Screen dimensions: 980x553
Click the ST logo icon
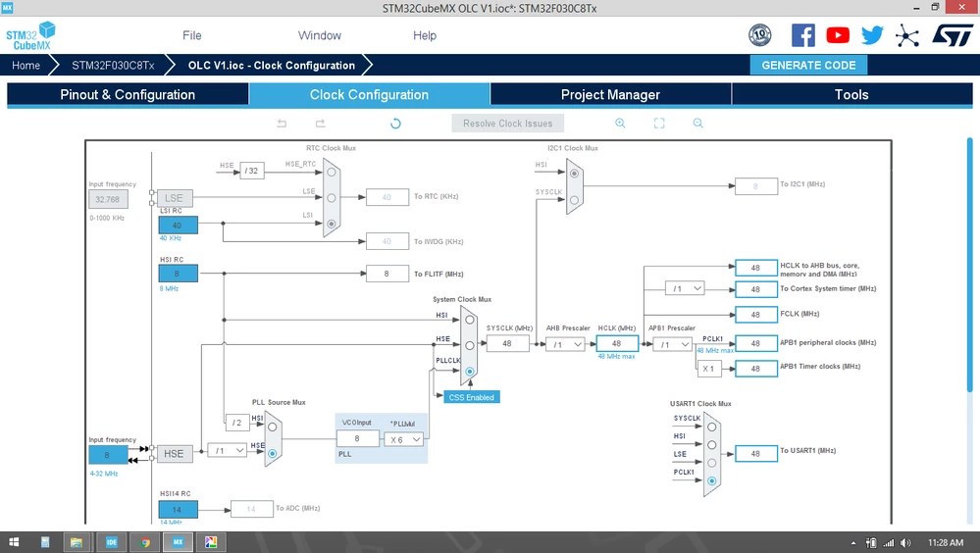953,35
